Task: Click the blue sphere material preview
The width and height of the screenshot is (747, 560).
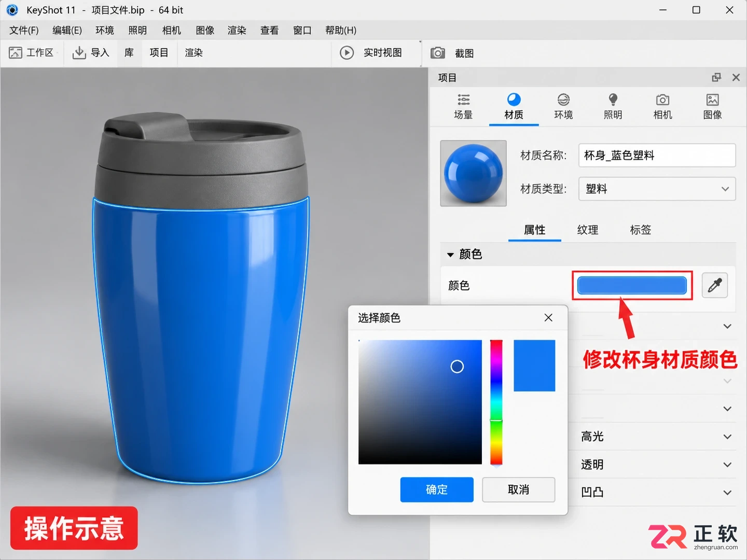Action: [x=473, y=173]
